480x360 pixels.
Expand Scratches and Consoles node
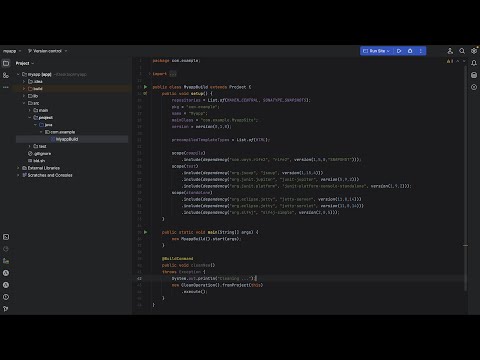point(18,175)
